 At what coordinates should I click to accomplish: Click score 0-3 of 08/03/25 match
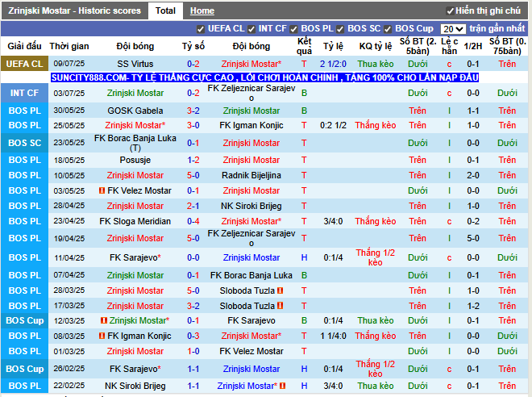[193, 336]
